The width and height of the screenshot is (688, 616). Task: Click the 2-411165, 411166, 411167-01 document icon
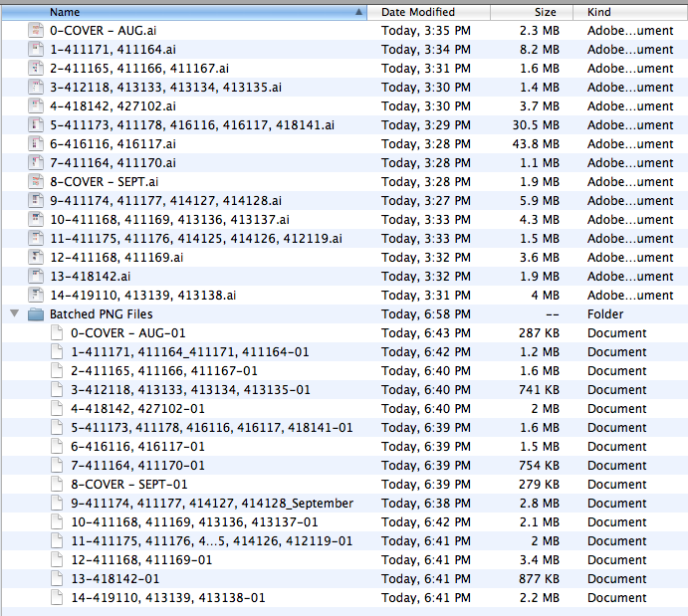[x=57, y=370]
